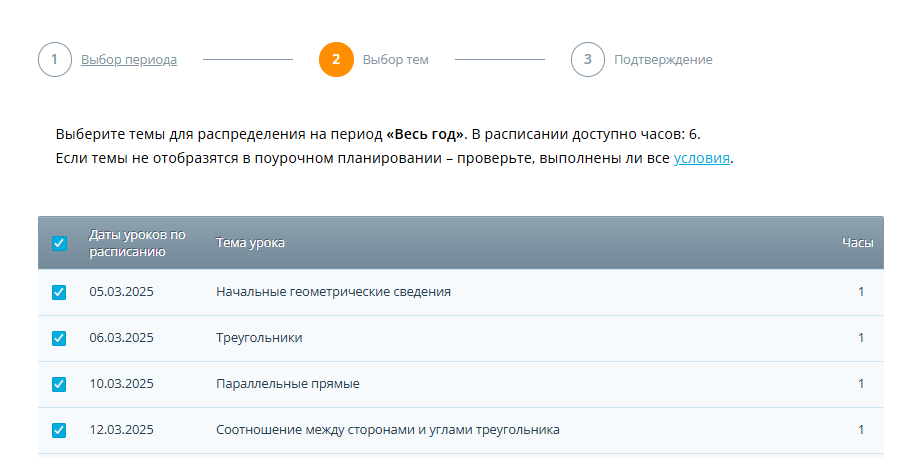Uncheck the Треугольники lesson checkbox
This screenshot has height=458, width=921.
(59, 338)
